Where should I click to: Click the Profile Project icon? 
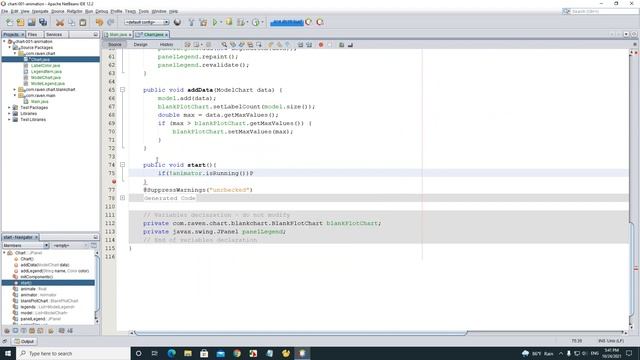pyautogui.click(x=256, y=22)
